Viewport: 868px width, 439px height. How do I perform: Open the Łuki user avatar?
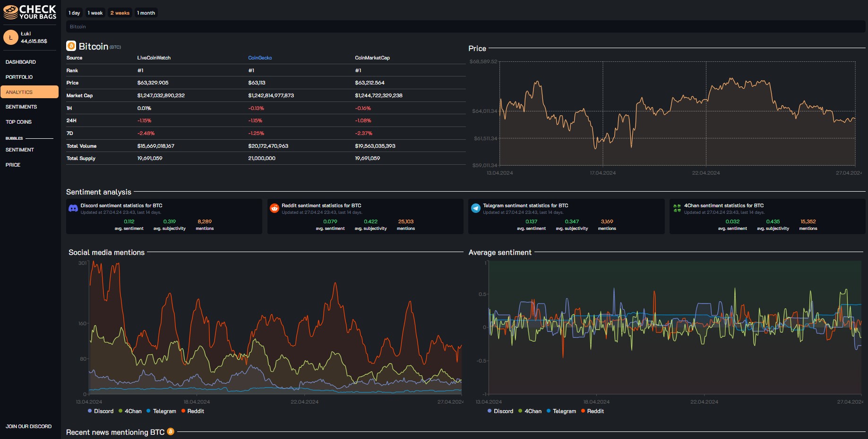pyautogui.click(x=11, y=37)
